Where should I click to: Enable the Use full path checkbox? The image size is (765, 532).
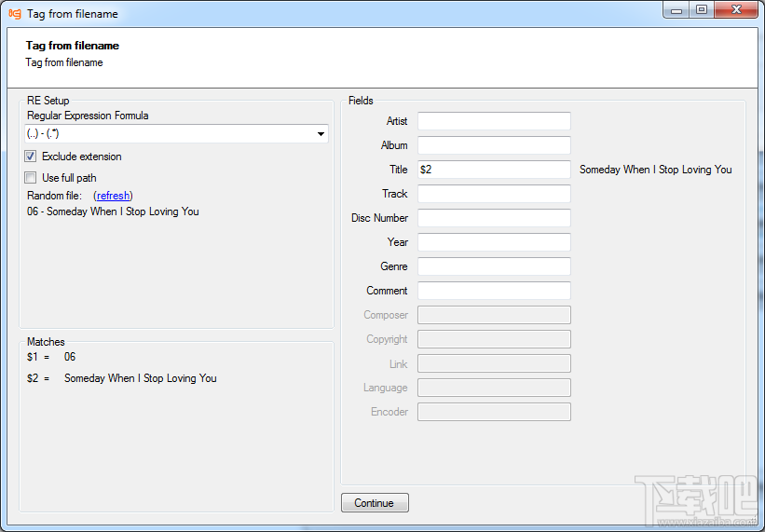tap(30, 178)
